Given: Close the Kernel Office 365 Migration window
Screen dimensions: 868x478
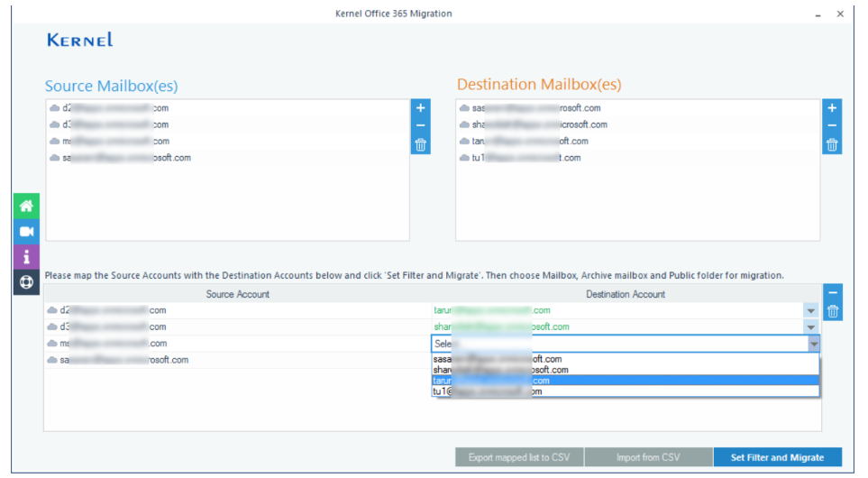Looking at the screenshot, I should [x=840, y=14].
